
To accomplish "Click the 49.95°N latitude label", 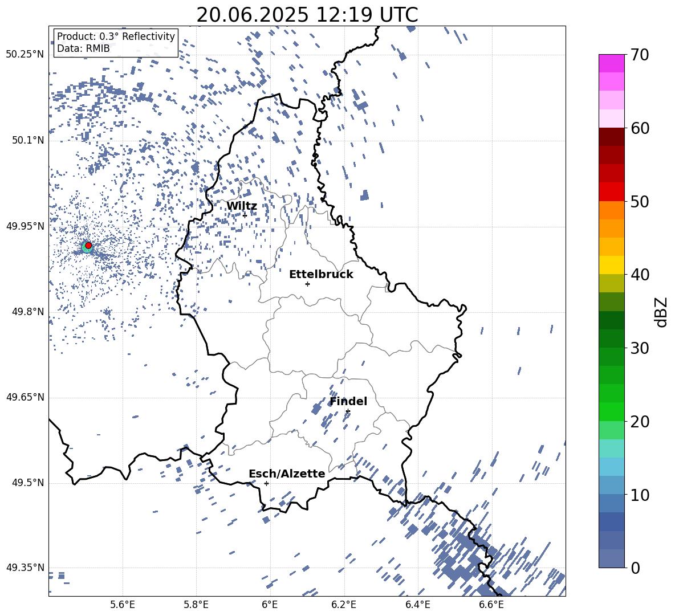I will pos(25,226).
